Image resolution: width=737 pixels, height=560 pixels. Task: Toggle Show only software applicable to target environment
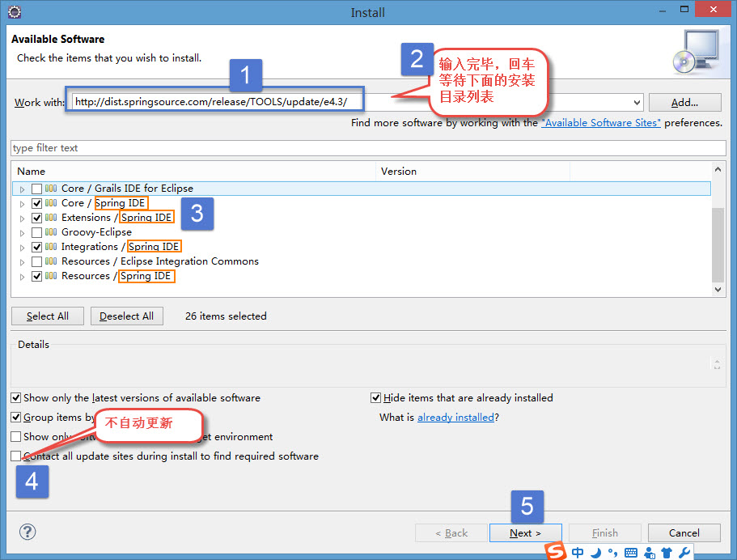coord(16,436)
